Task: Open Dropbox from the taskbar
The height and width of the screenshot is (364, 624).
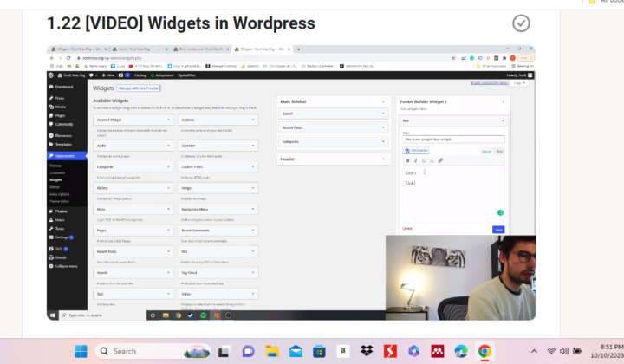Action: point(367,351)
